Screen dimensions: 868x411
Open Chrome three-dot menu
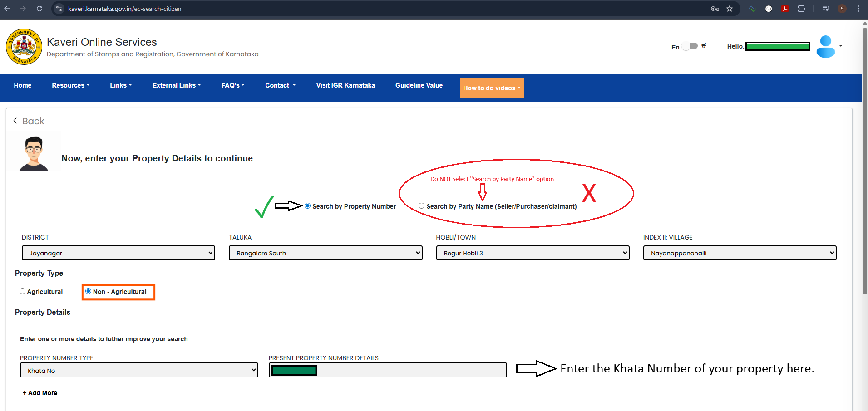(858, 9)
